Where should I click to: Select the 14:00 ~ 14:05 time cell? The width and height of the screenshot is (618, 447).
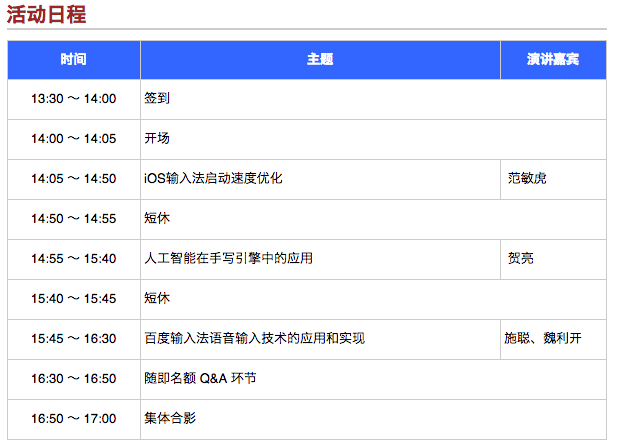pyautogui.click(x=73, y=139)
